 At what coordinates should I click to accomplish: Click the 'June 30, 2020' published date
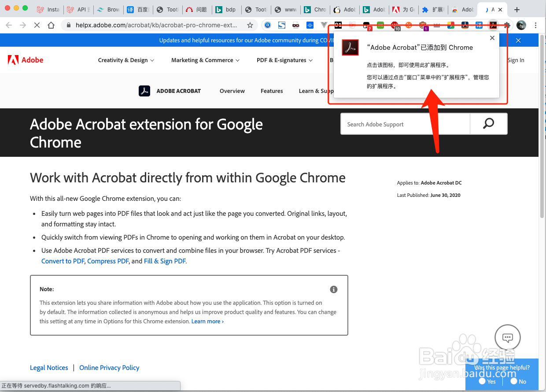tap(446, 195)
